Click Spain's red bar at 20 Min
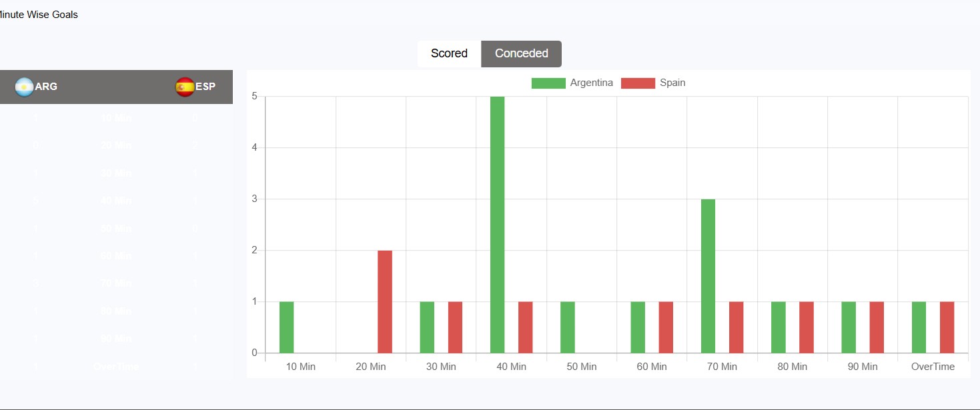 (385, 301)
